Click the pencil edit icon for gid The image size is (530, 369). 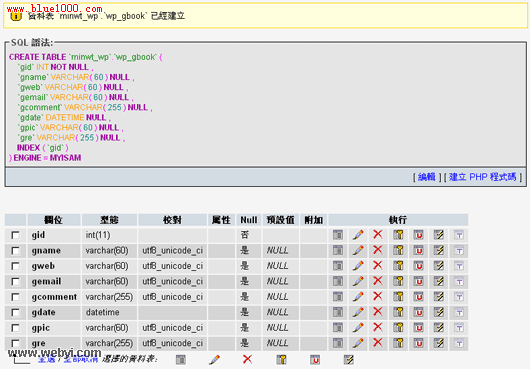coord(358,235)
